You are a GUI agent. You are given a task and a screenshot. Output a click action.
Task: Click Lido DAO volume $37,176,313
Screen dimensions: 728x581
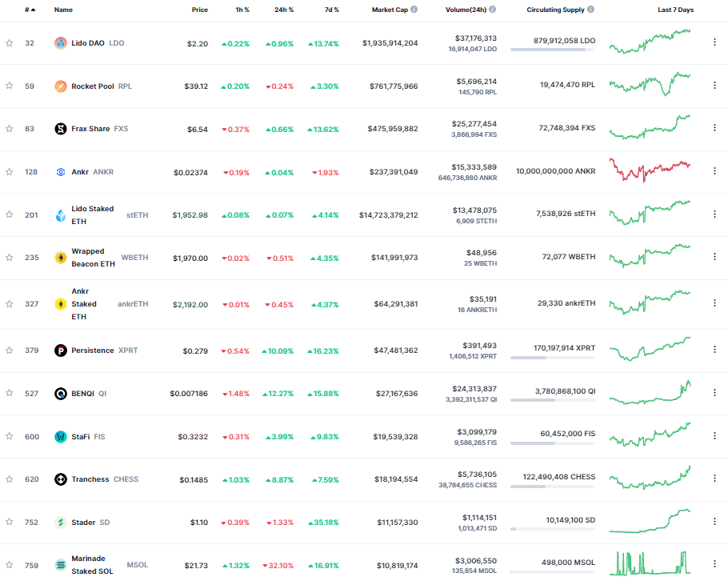coord(475,38)
